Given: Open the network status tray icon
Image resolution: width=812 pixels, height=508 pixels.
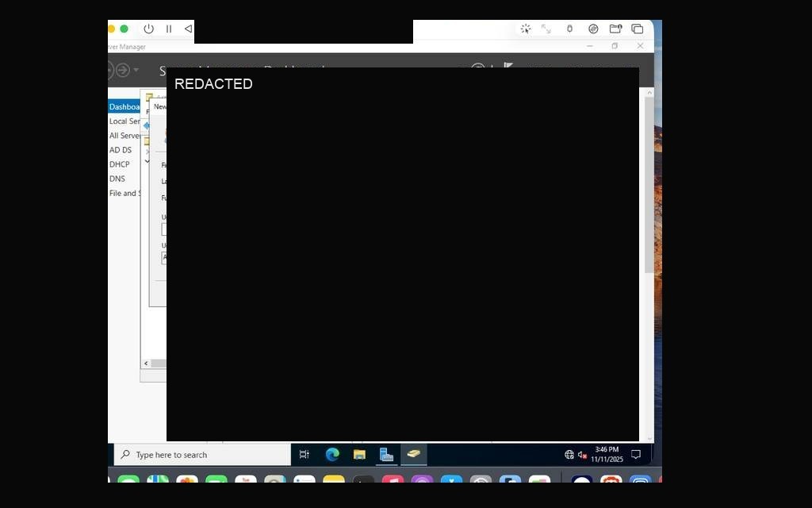Looking at the screenshot, I should (569, 455).
